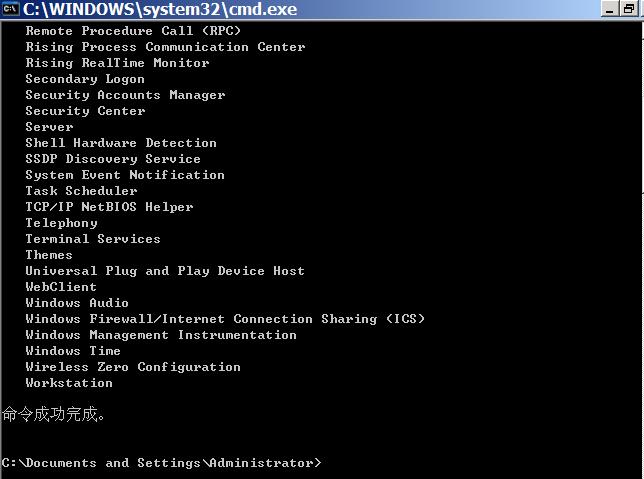Click TCP/IP NetBIOS Helper text

click(109, 207)
